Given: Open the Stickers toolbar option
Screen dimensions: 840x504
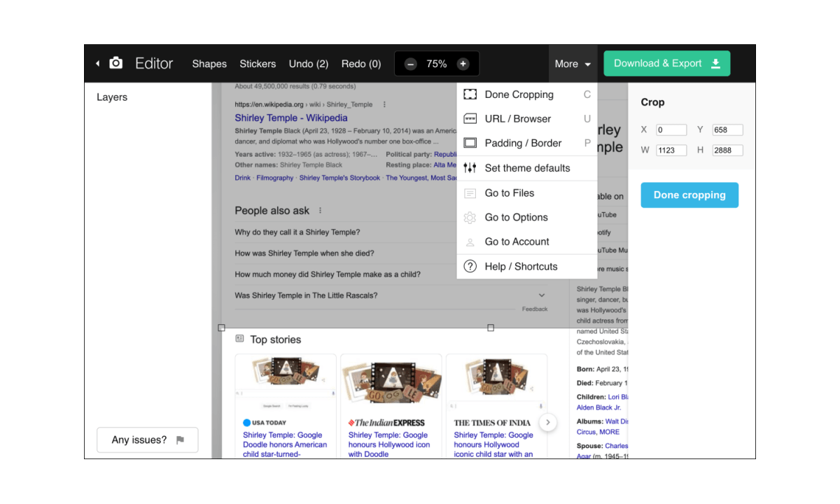Looking at the screenshot, I should pyautogui.click(x=258, y=64).
